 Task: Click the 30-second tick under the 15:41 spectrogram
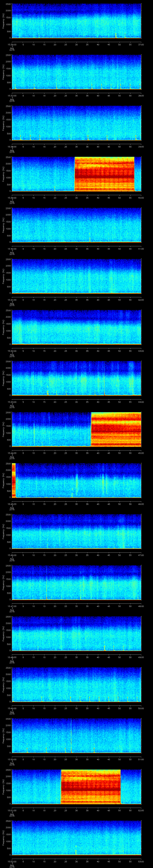click(x=77, y=300)
